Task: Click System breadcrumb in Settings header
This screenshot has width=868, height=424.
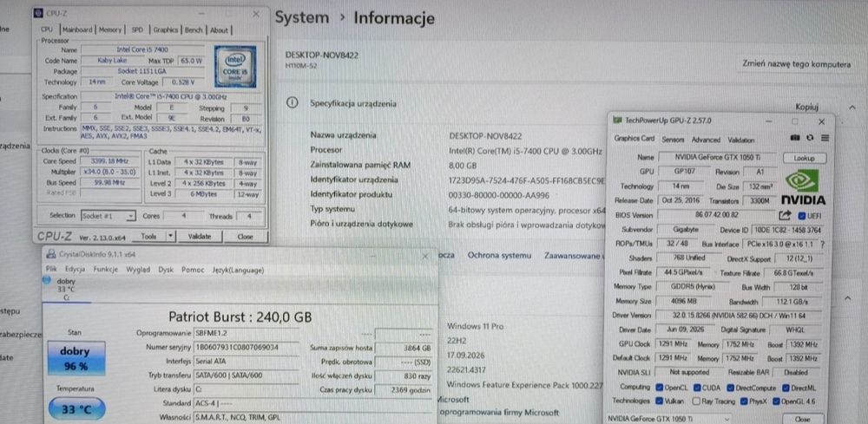Action: point(302,17)
